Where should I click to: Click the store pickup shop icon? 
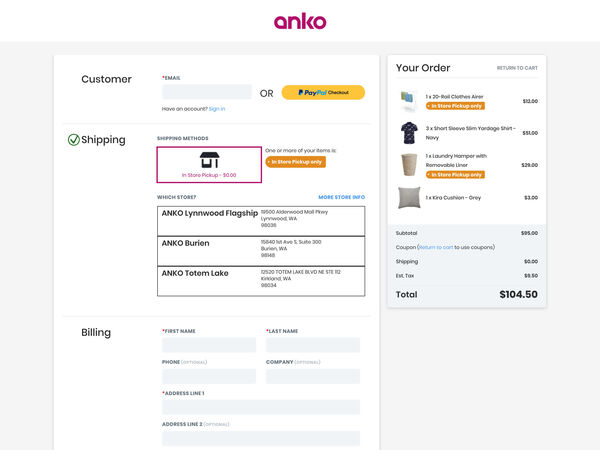[209, 160]
